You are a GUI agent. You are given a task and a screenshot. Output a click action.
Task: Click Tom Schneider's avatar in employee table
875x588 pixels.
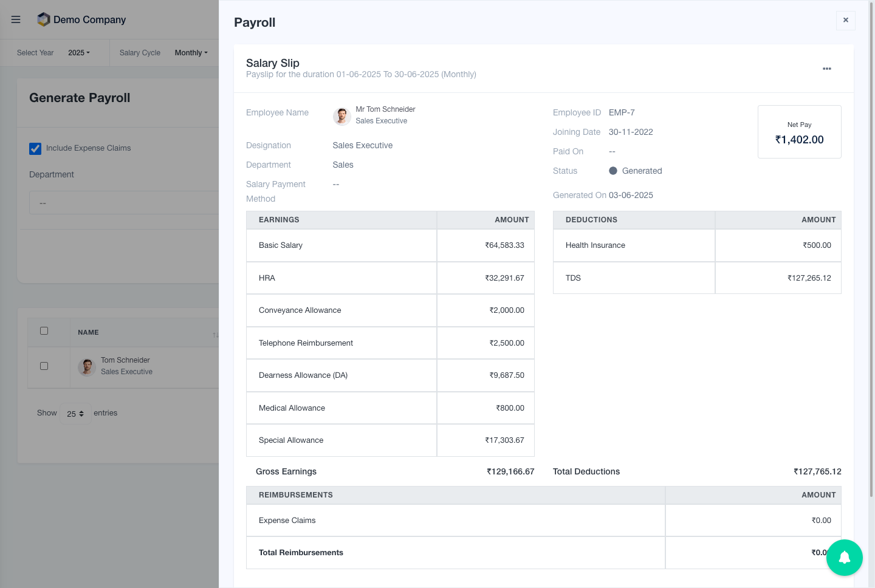[x=87, y=366]
